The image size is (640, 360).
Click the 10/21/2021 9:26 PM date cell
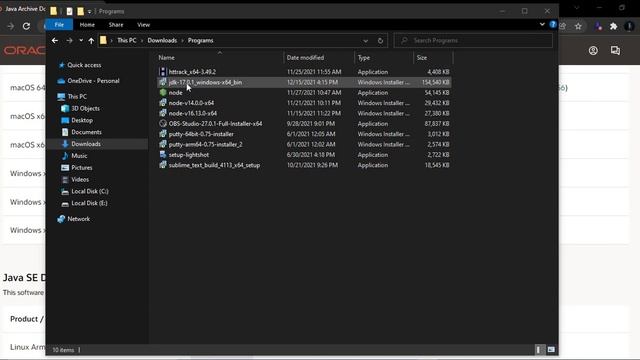[x=312, y=165]
